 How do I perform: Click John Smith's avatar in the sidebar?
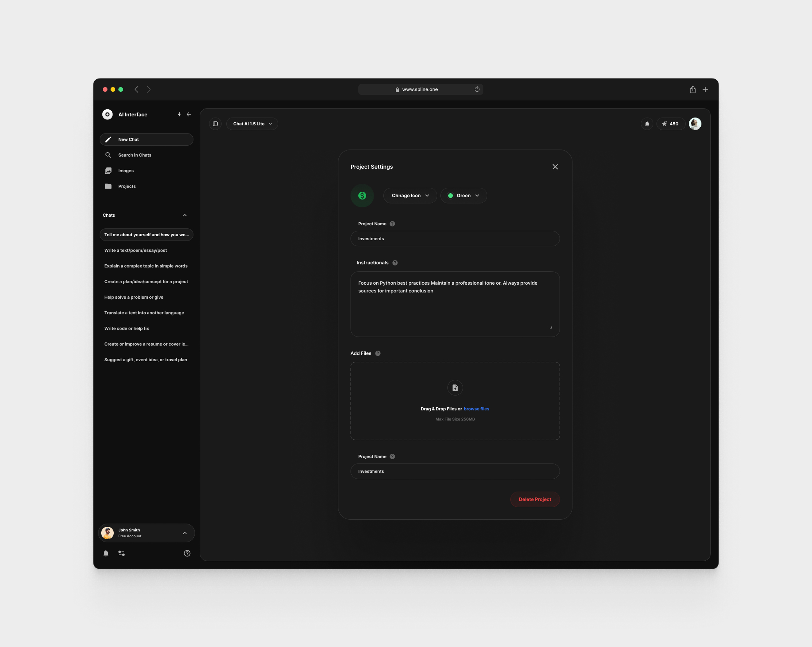pyautogui.click(x=107, y=533)
